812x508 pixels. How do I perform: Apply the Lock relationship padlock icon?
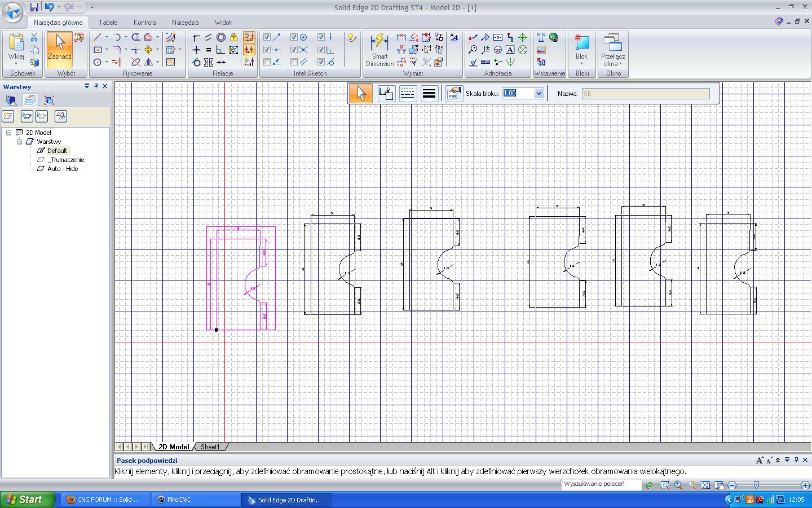(x=233, y=37)
